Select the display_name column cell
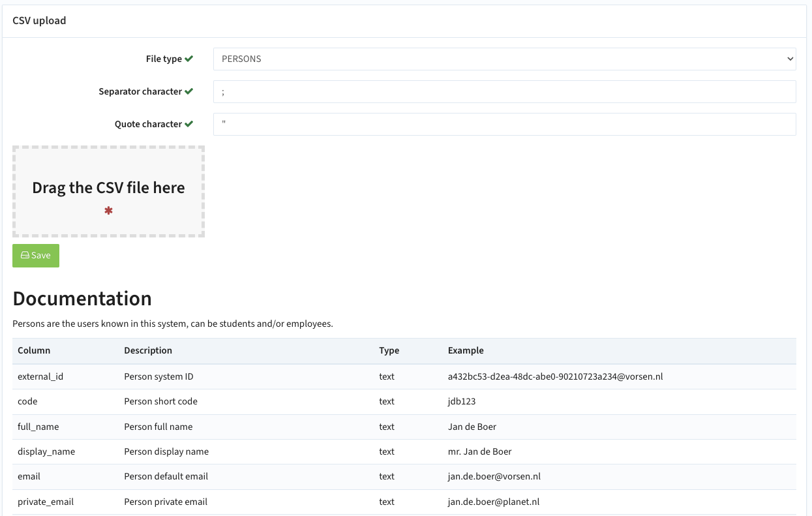812x516 pixels. [46, 451]
